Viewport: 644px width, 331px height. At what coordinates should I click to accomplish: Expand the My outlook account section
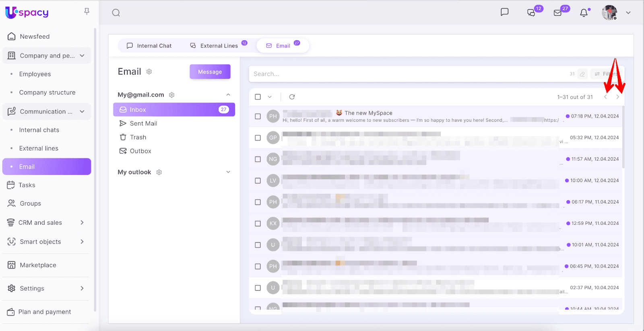[228, 172]
